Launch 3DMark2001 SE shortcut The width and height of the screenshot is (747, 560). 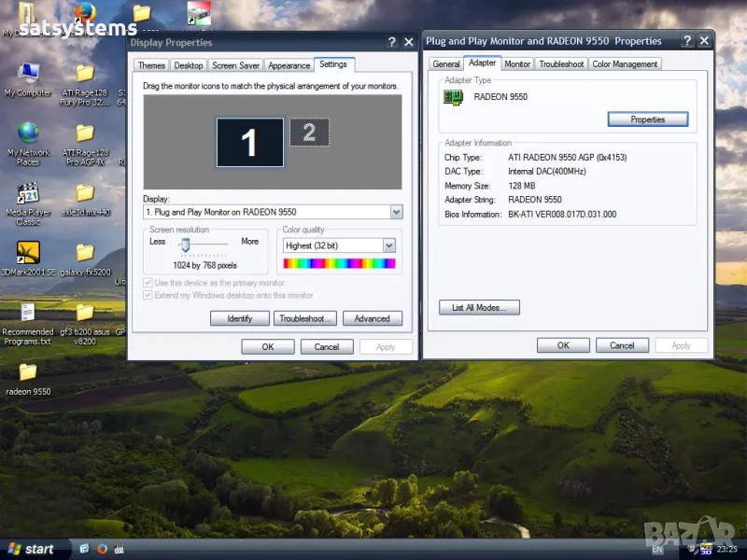coord(28,253)
